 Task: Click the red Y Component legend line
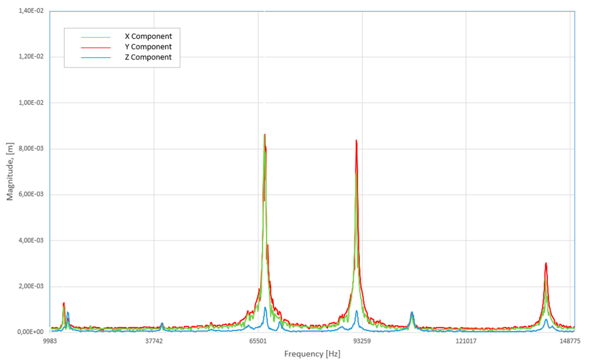click(x=96, y=48)
